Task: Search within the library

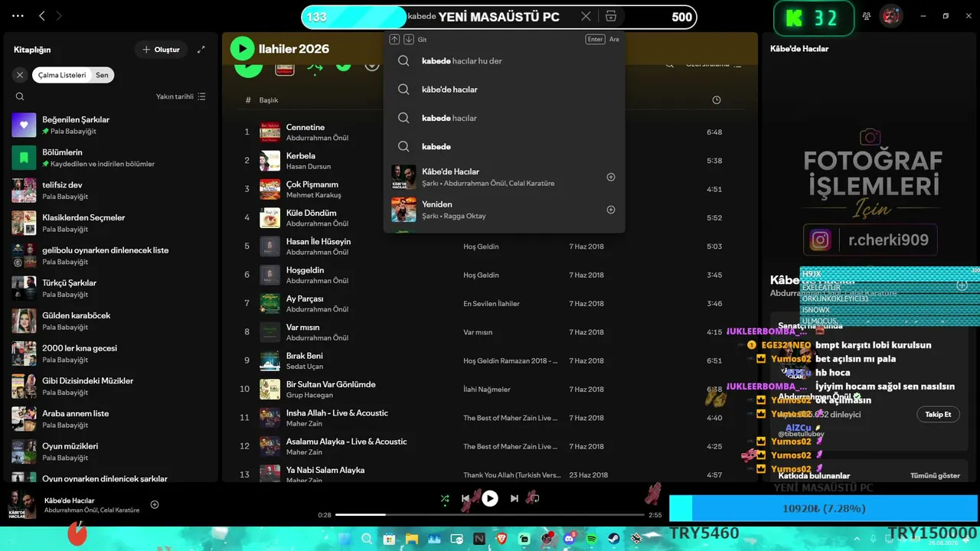Action: tap(20, 96)
